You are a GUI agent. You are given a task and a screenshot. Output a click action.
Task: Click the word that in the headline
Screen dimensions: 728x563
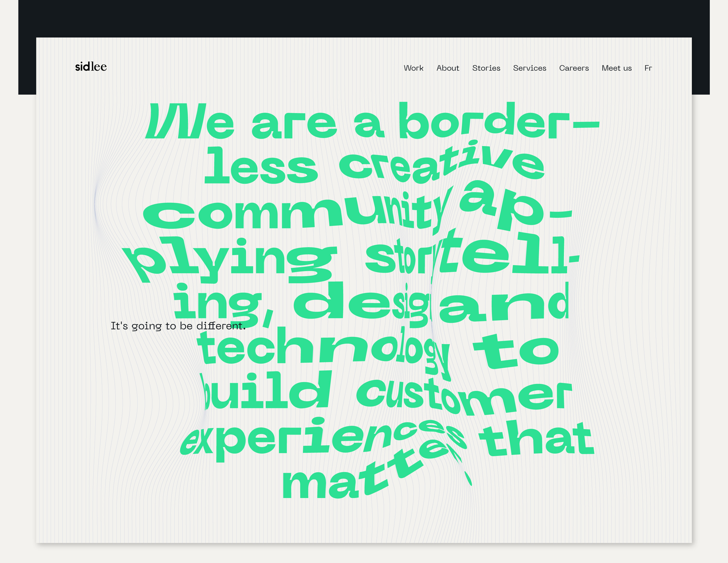(537, 440)
